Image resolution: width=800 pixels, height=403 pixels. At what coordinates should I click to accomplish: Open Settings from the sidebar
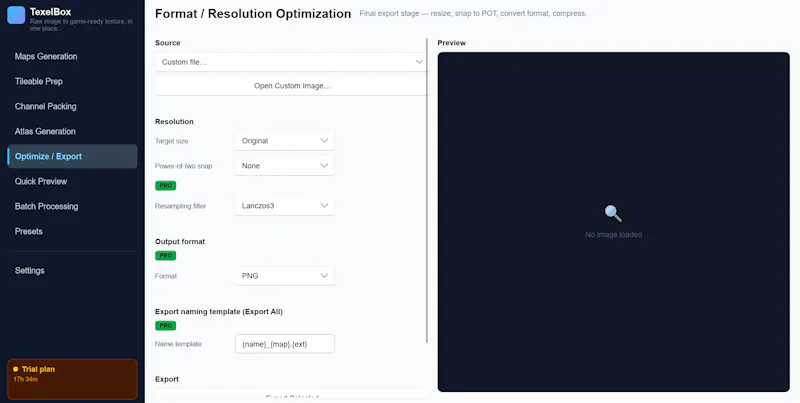72,271
